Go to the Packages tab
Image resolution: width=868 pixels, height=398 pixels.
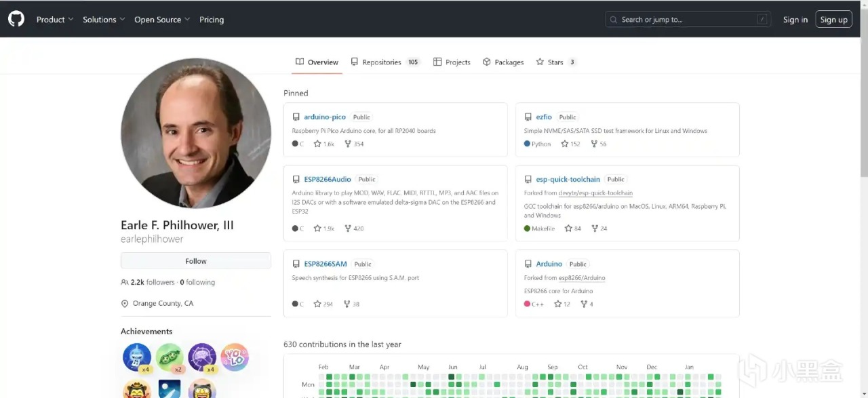[x=503, y=62]
